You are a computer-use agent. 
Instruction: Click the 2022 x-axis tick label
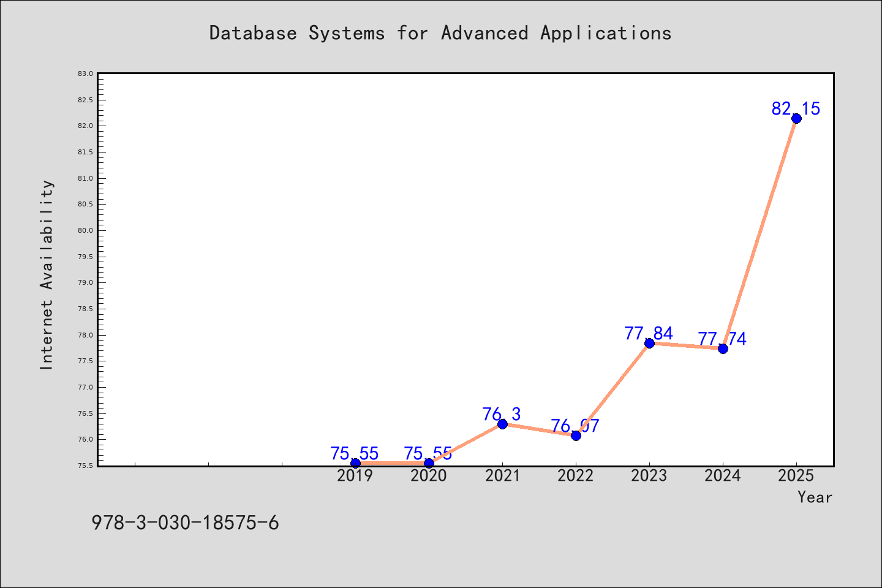576,476
